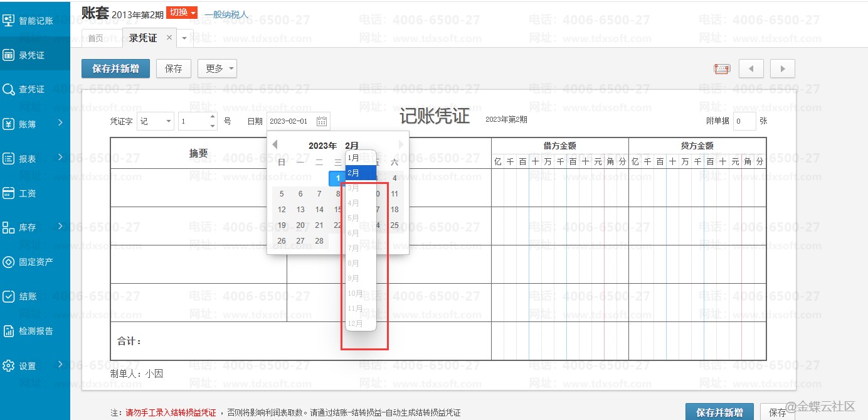Image resolution: width=868 pixels, height=420 pixels.
Task: Show previous month in calendar popup
Action: point(275,144)
